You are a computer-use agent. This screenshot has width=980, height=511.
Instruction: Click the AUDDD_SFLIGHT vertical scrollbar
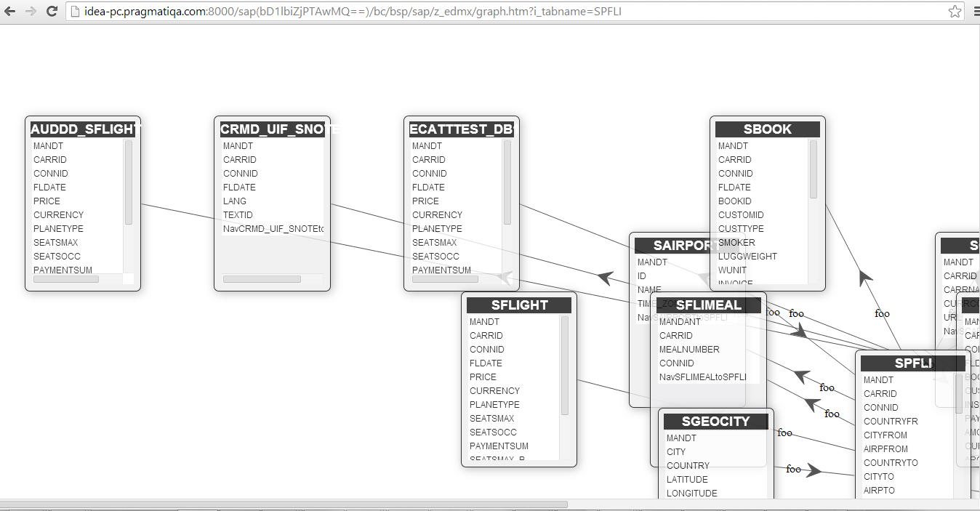[129, 182]
